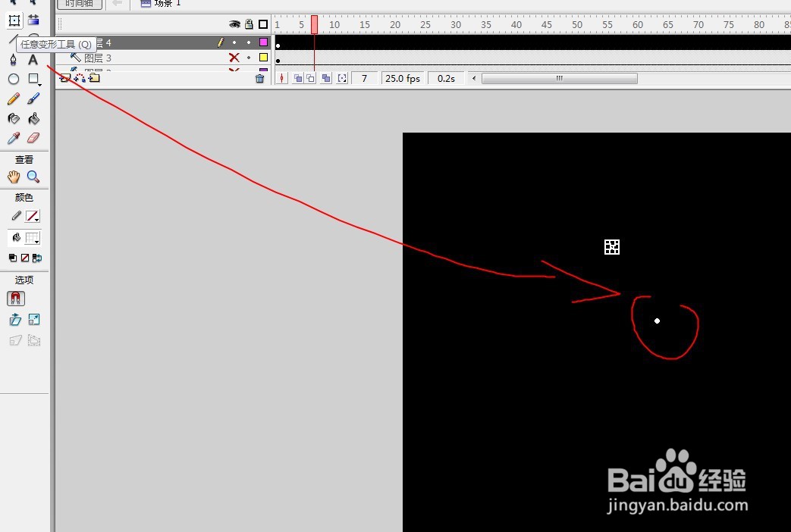Image resolution: width=791 pixels, height=532 pixels.
Task: Select the Zoom magnifier tool
Action: 33,177
